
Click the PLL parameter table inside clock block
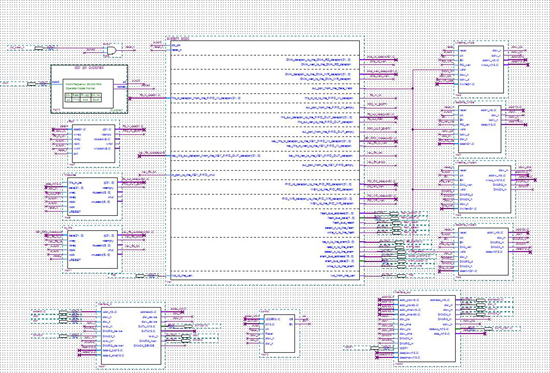(x=83, y=98)
